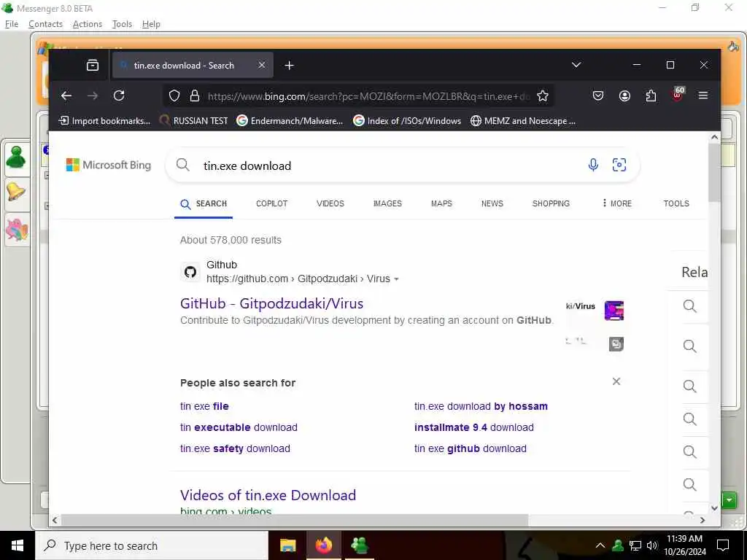Expand the list all tabs chevron

pos(576,65)
